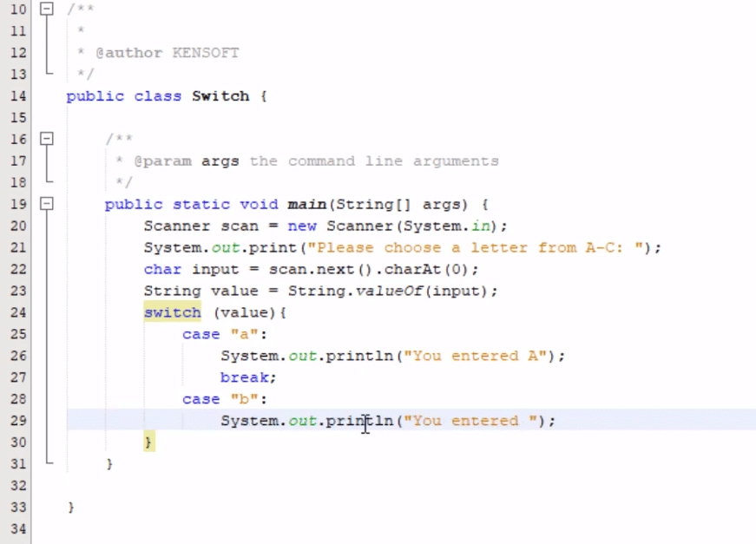
Task: Click the @author KENSOFT comment text
Action: click(167, 52)
